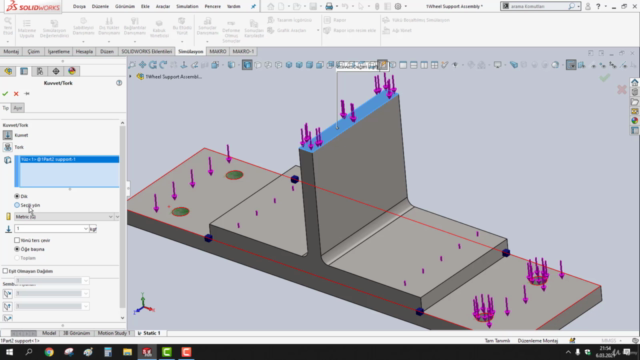Open the FeatureManager design tree tab
Screen dimensions: 640x360
[8, 71]
